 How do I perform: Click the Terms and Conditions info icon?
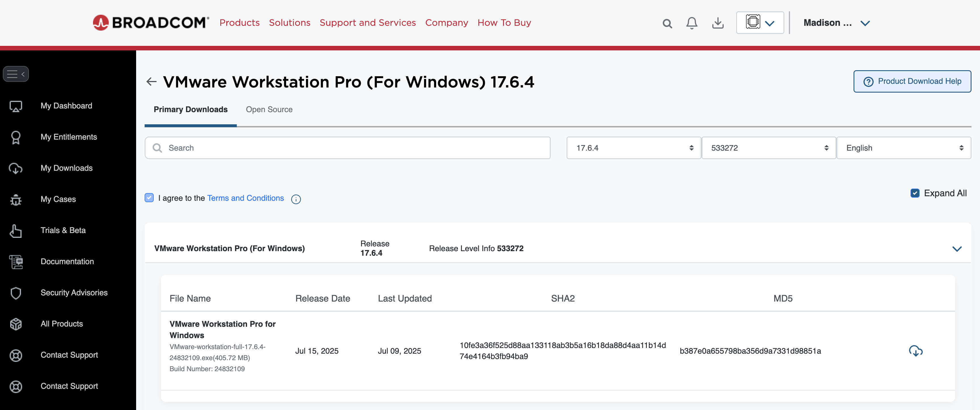pyautogui.click(x=295, y=199)
